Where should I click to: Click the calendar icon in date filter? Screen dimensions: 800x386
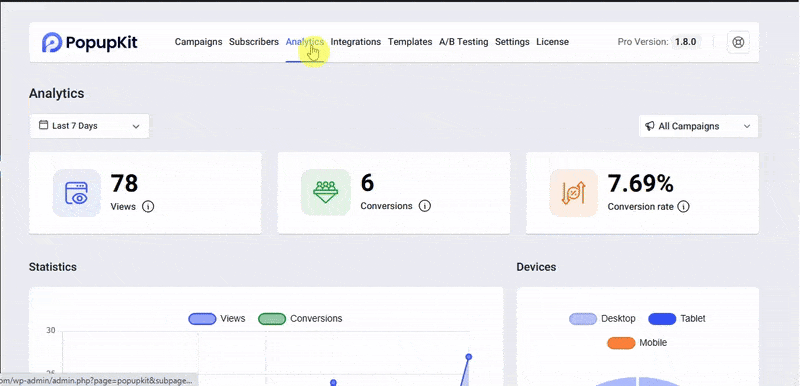click(x=44, y=125)
